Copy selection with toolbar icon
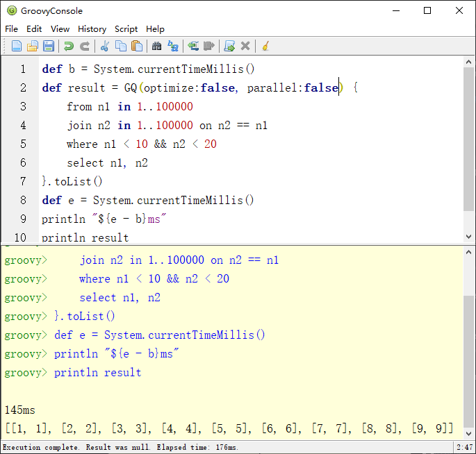Screen dimensions: 476x454 tap(121, 46)
